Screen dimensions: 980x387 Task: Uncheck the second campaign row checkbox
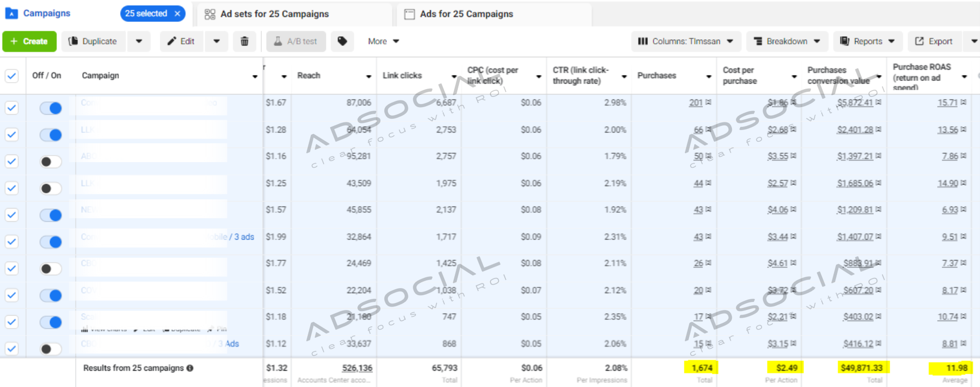pyautogui.click(x=11, y=135)
